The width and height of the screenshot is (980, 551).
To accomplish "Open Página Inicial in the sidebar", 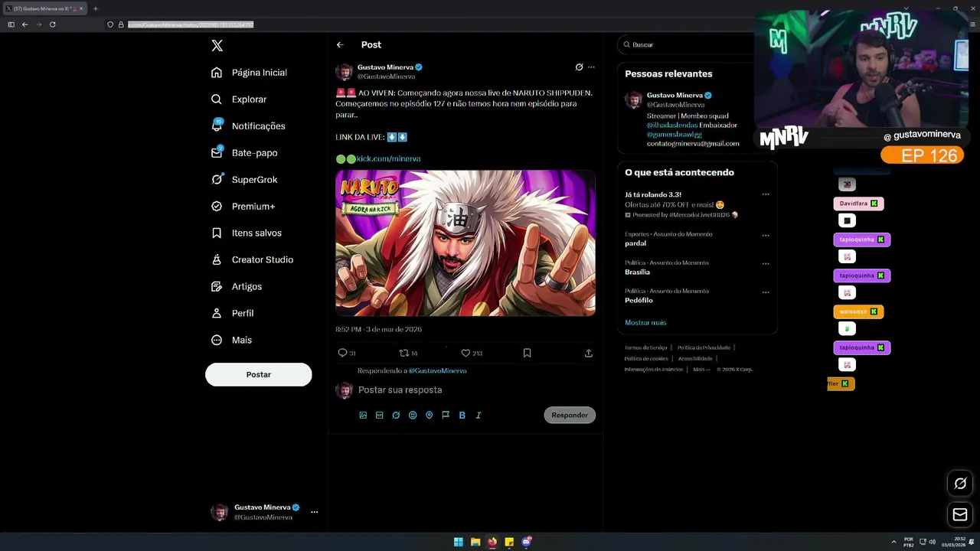I will pyautogui.click(x=250, y=73).
